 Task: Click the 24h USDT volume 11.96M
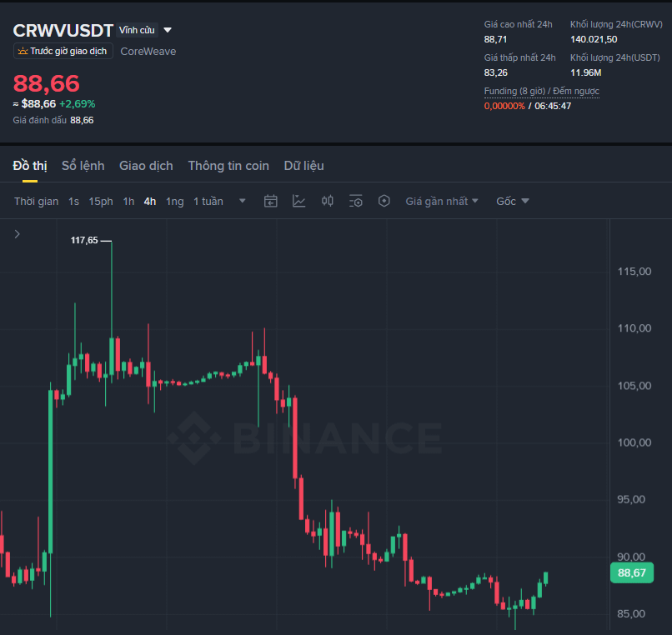tap(585, 72)
